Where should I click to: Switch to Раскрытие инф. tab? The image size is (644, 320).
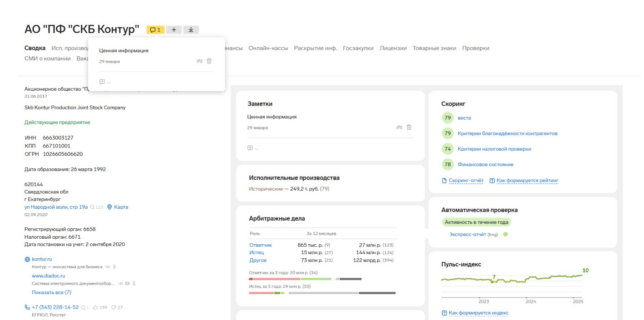tap(316, 48)
